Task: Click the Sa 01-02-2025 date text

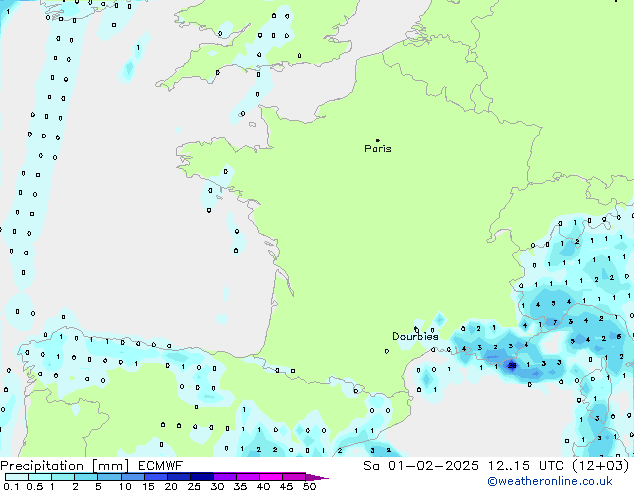Action: [x=421, y=466]
